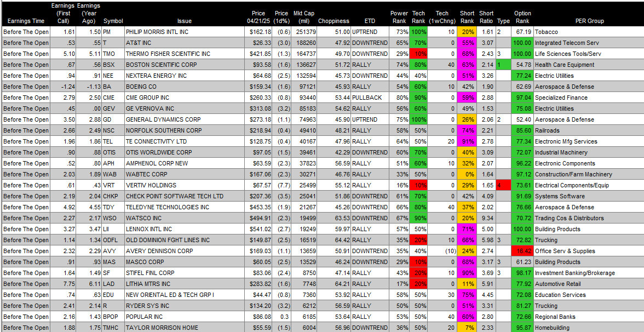Select the PM symbol cell

[x=113, y=32]
